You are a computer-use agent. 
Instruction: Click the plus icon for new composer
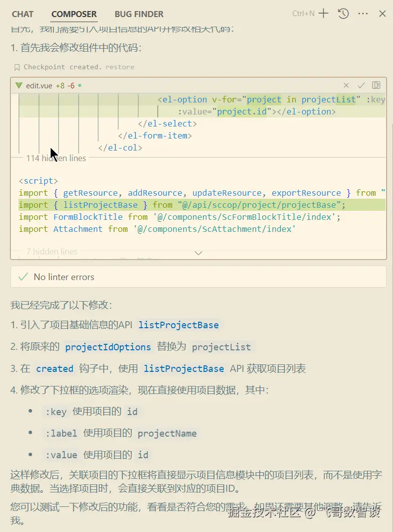[x=324, y=14]
